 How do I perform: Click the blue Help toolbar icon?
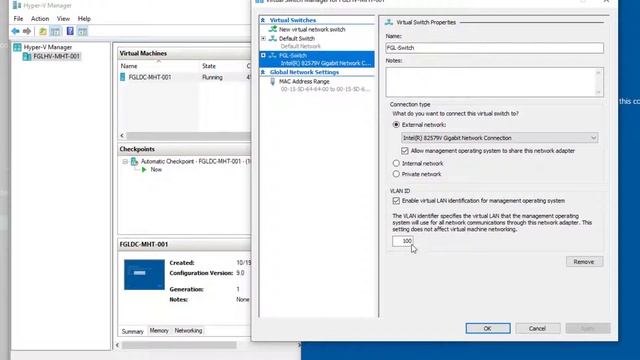[70, 31]
